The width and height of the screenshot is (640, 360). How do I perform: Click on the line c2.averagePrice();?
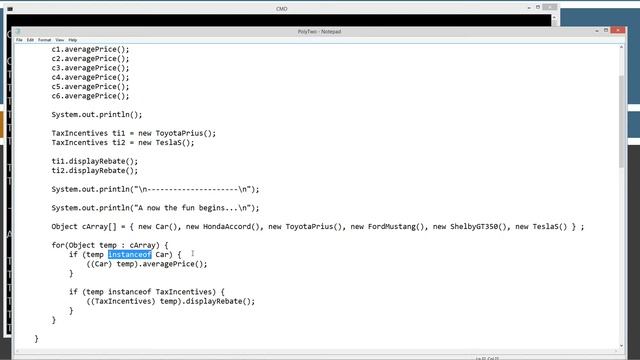coord(90,59)
